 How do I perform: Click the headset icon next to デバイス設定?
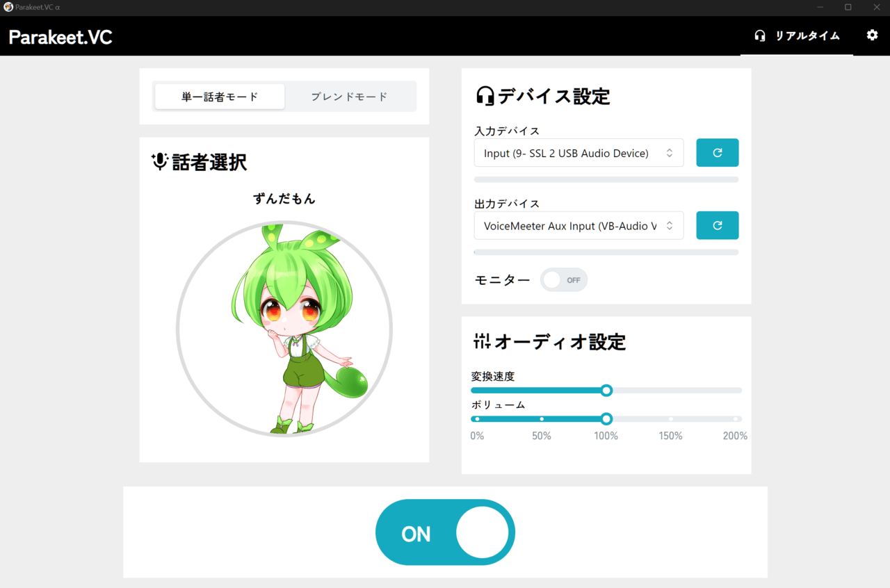pyautogui.click(x=485, y=96)
